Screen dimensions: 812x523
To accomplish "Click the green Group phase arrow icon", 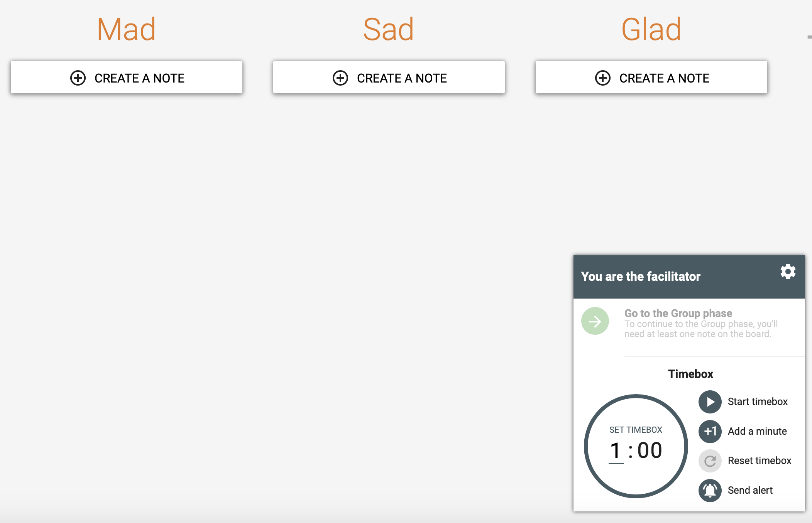I will tap(595, 321).
